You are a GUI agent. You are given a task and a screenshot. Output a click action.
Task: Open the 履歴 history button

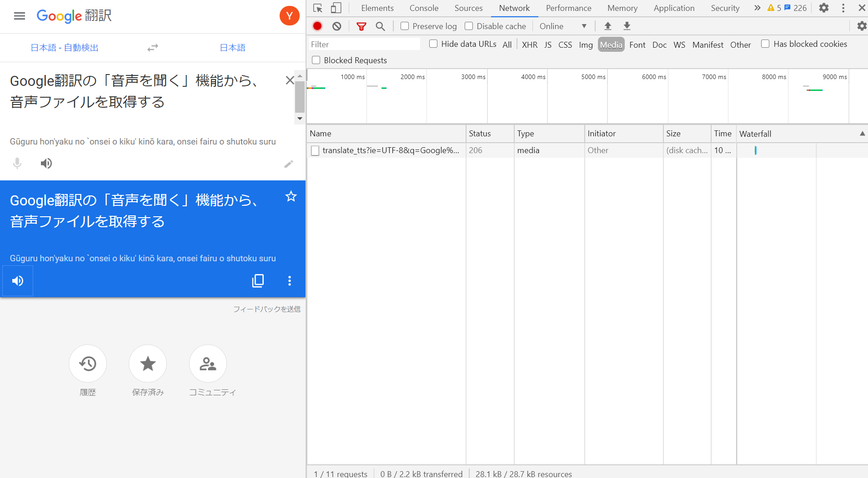click(88, 363)
